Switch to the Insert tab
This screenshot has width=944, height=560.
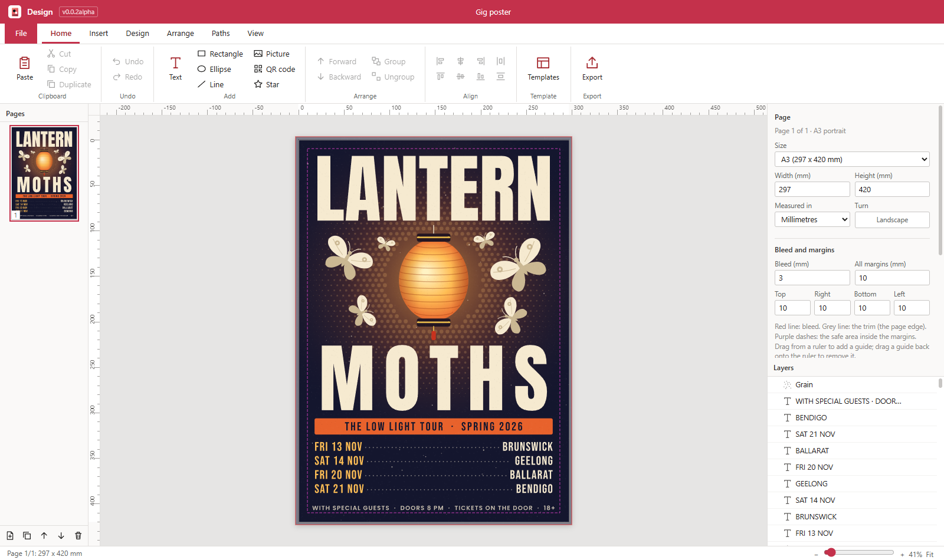99,34
